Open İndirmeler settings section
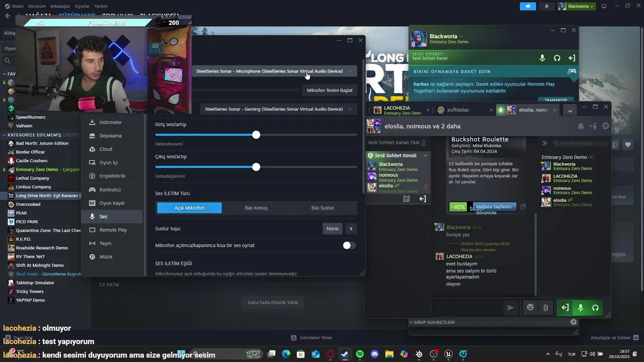This screenshot has height=362, width=644. (x=112, y=122)
